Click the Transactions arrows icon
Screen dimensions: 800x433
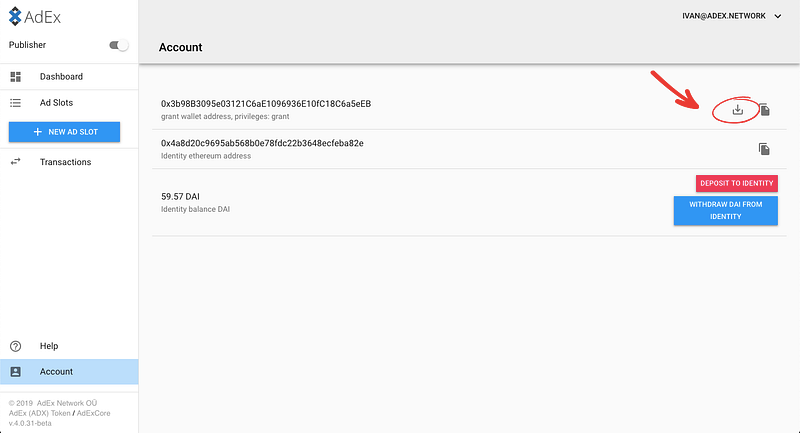tap(16, 162)
